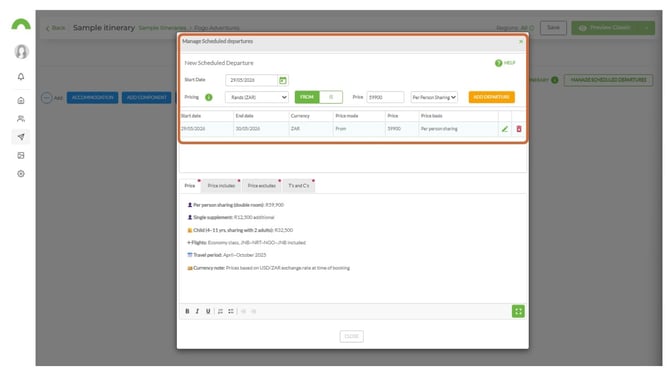Select the 'Per person sharing' cell in departure row
The height and width of the screenshot is (383, 670).
click(x=439, y=129)
